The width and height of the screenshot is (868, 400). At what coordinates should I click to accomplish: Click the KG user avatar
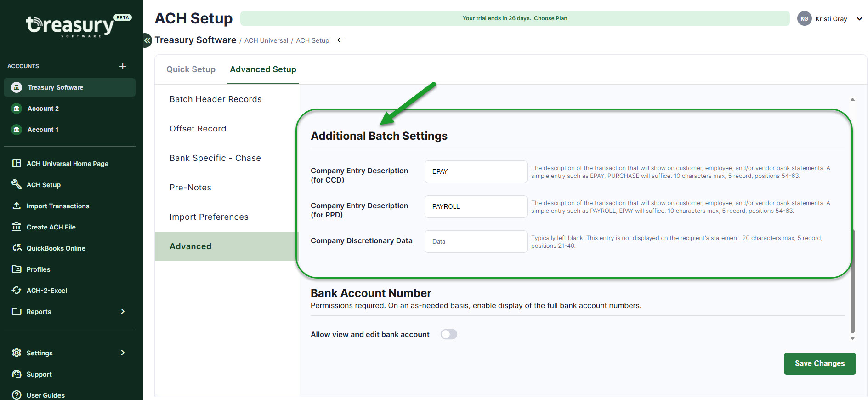[x=804, y=18]
